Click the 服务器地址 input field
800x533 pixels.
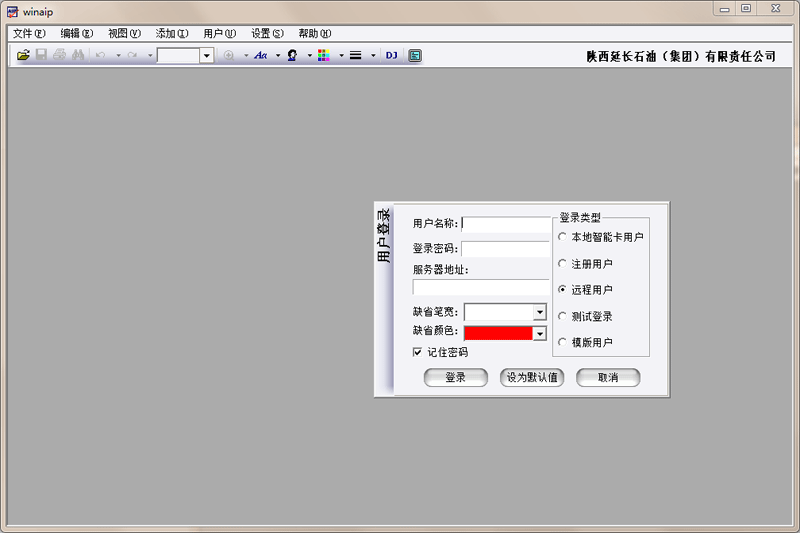tap(481, 287)
